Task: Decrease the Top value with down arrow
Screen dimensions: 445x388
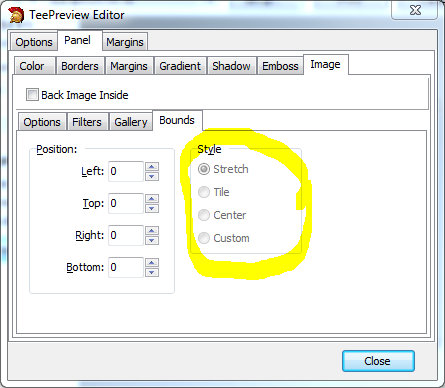Action: (152, 208)
